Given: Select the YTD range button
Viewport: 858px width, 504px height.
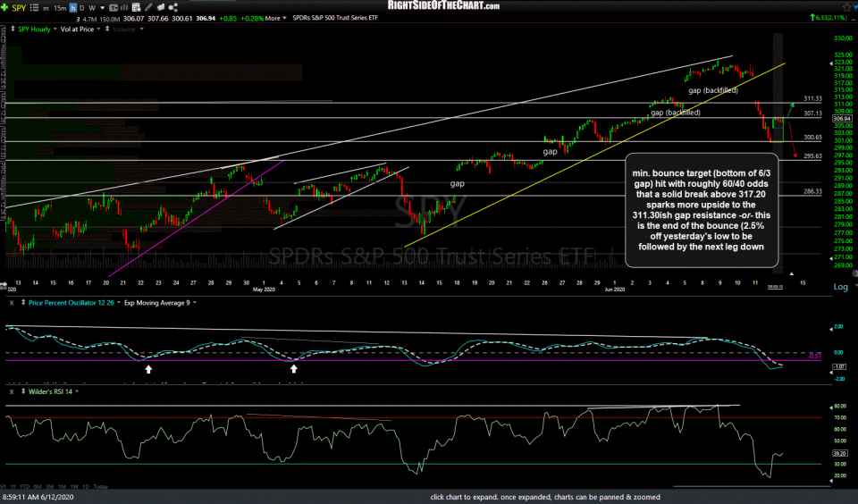Looking at the screenshot, I should pyautogui.click(x=25, y=486).
